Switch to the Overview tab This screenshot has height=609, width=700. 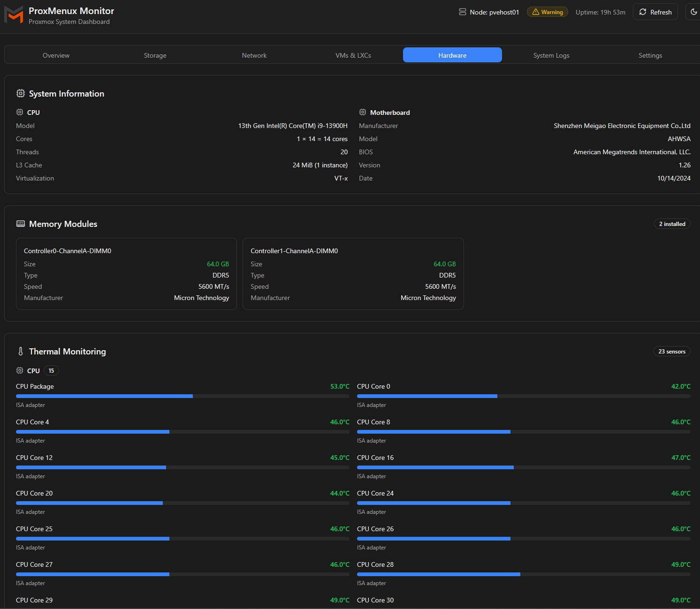coord(56,55)
